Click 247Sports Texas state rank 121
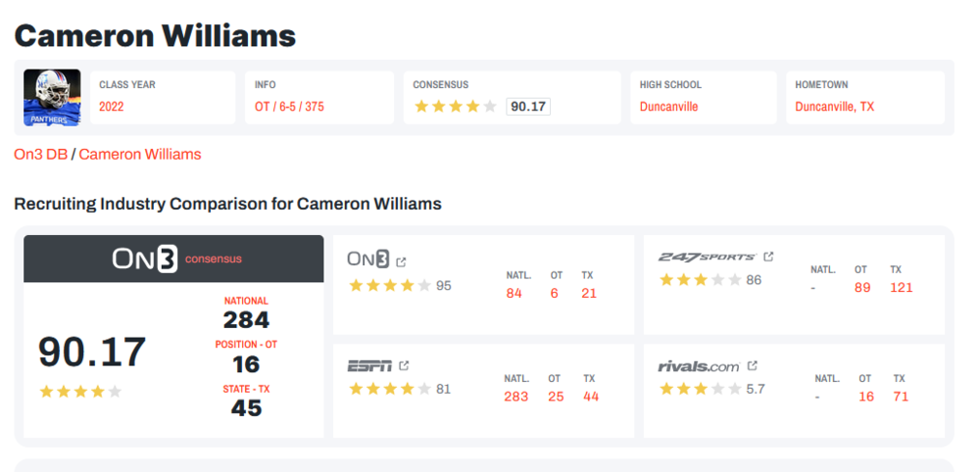 [x=902, y=287]
